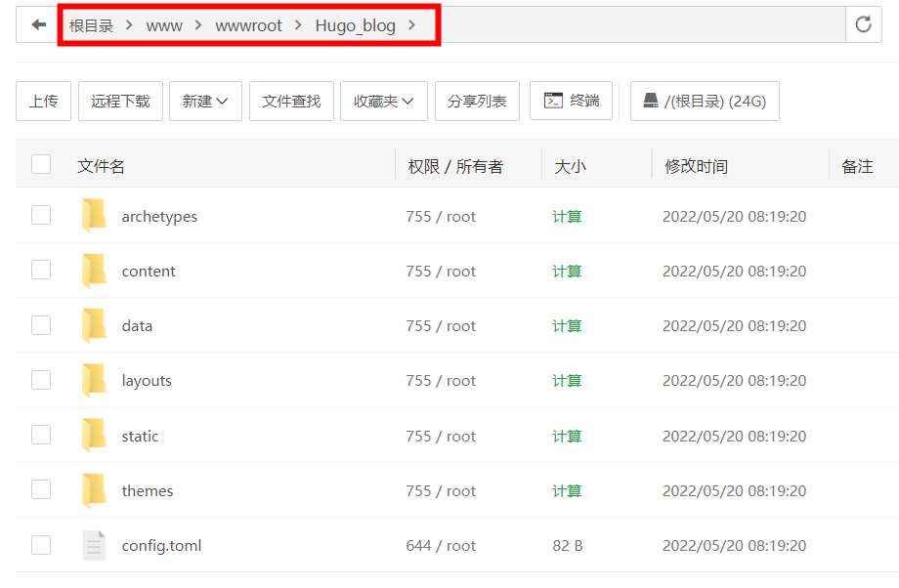Image resolution: width=899 pixels, height=588 pixels.
Task: Click the 远程下载 button
Action: (x=120, y=101)
